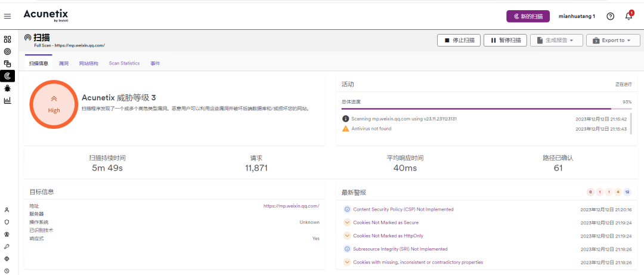Click the High threat level circle
This screenshot has width=644, height=275.
pyautogui.click(x=54, y=104)
